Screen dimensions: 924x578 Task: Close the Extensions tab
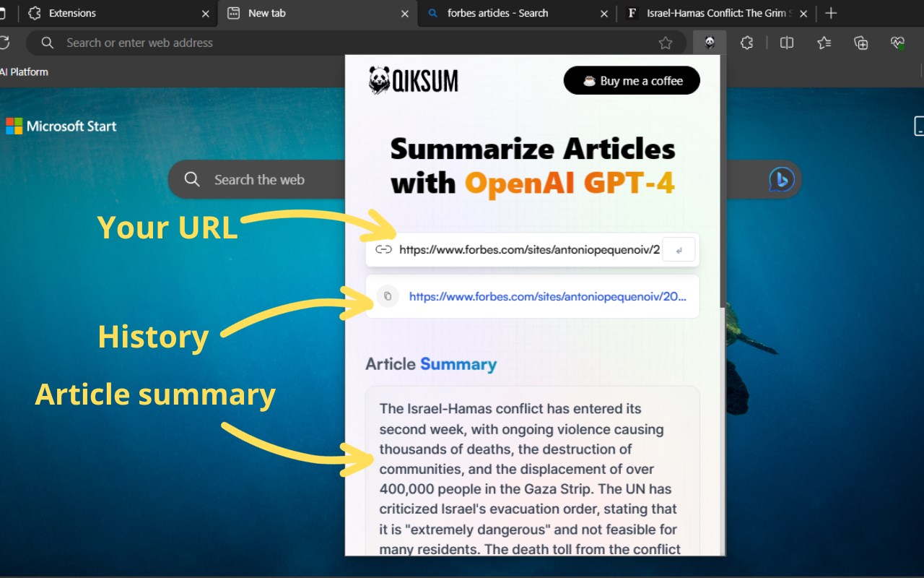pyautogui.click(x=206, y=13)
